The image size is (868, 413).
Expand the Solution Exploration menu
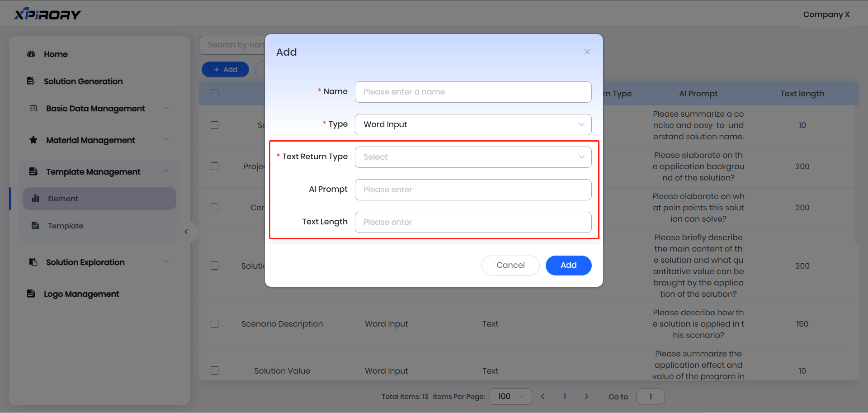166,261
